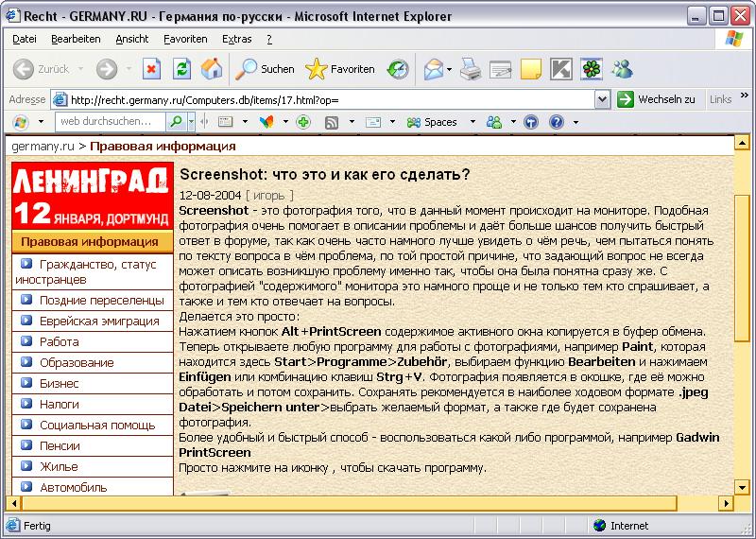The width and height of the screenshot is (756, 539).
Task: Open the Образование sidebar link
Action: [77, 362]
